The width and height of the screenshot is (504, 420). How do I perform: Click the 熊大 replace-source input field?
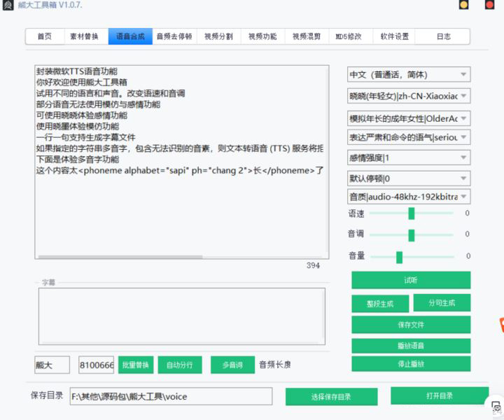tap(52, 365)
